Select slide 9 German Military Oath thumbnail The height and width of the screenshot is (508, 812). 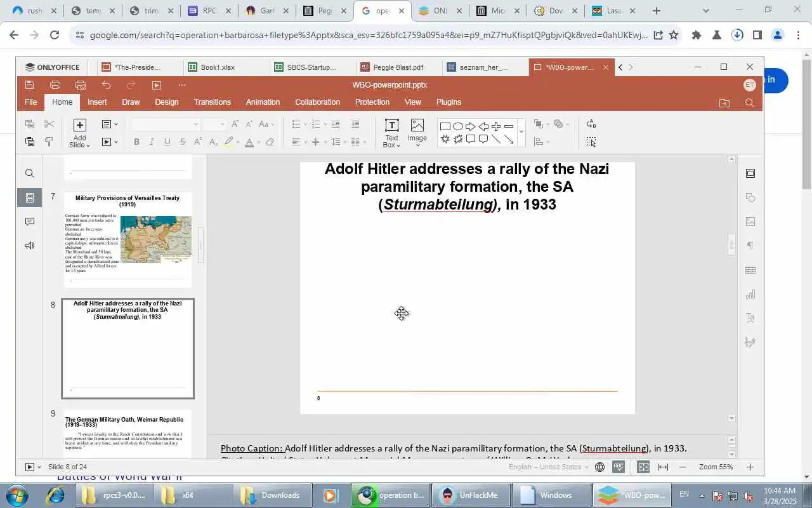tap(128, 434)
